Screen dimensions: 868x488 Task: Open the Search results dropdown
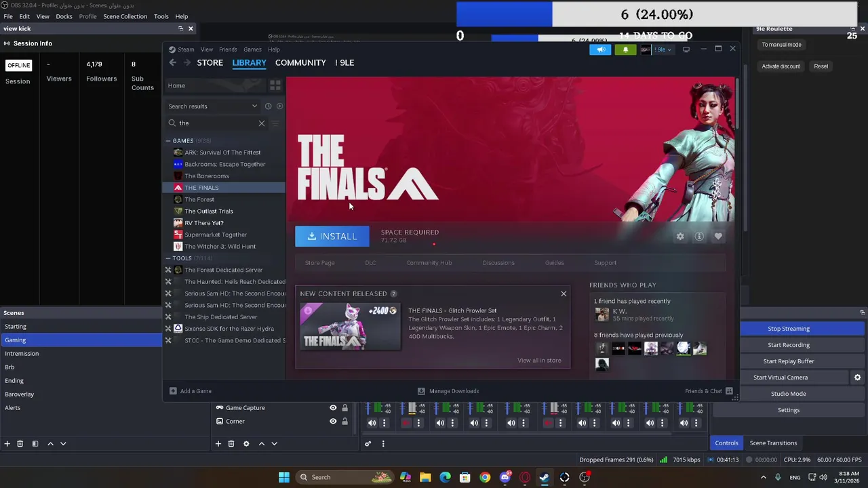click(213, 106)
